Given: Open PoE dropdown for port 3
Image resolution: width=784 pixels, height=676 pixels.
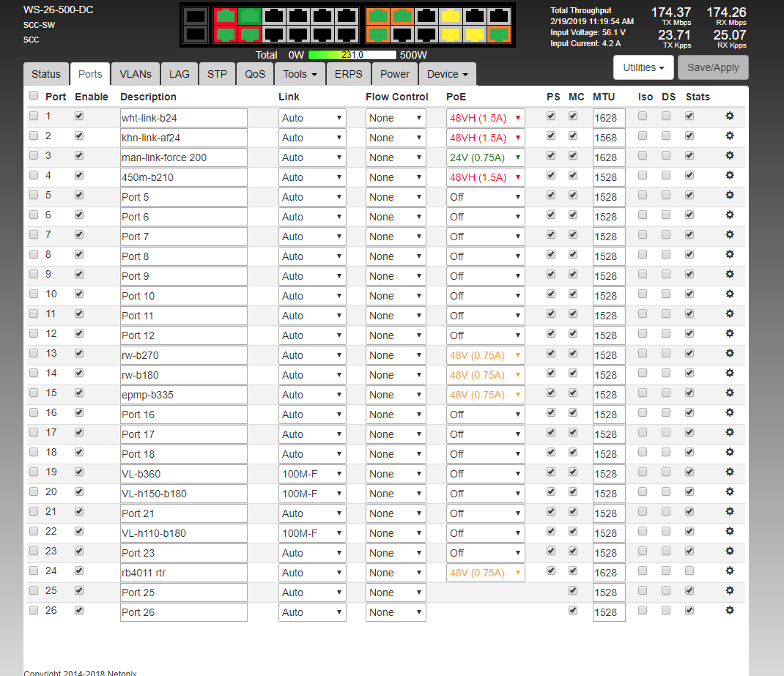Looking at the screenshot, I should pos(485,157).
